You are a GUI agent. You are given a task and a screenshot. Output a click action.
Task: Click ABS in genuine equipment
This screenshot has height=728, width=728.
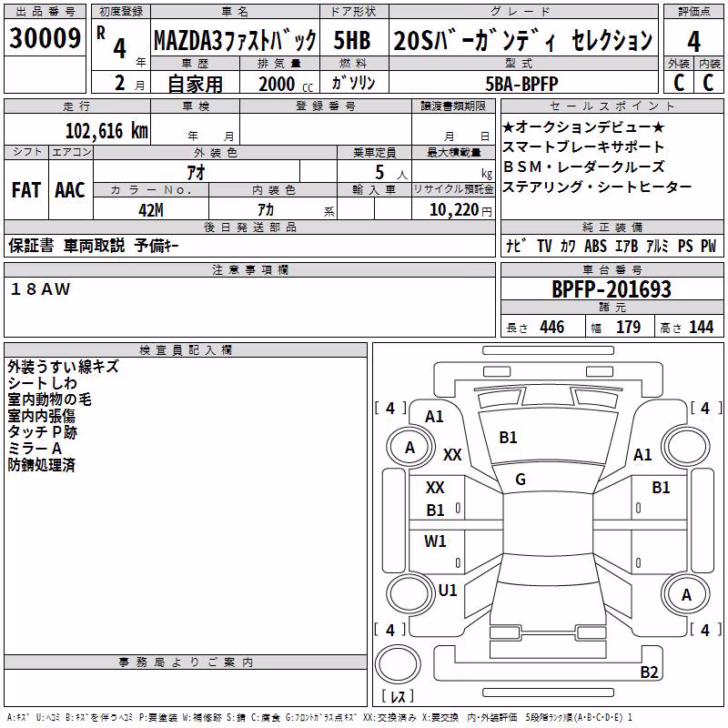(595, 246)
